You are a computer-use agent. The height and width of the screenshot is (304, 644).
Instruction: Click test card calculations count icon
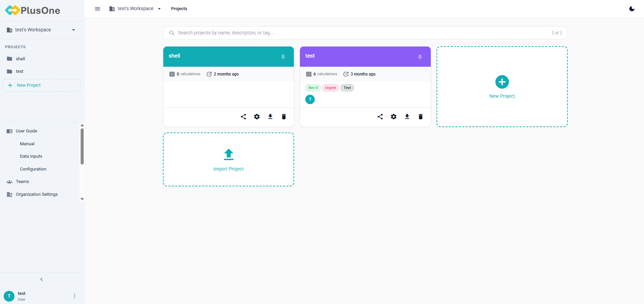click(309, 74)
